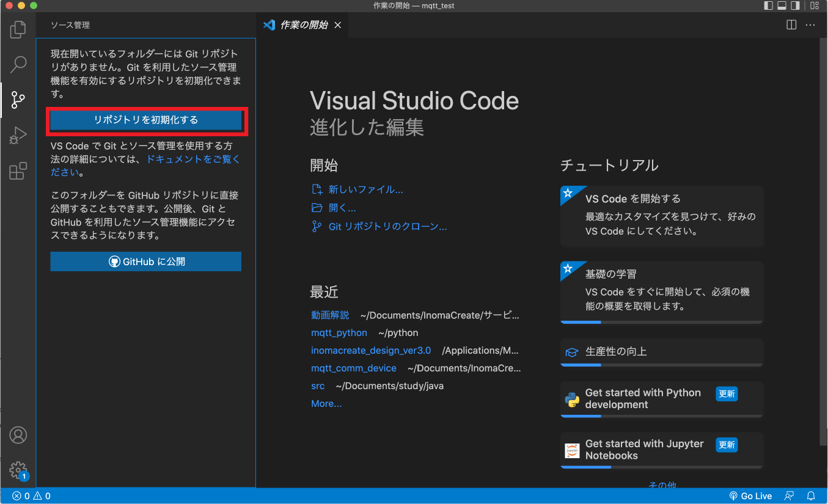The height and width of the screenshot is (504, 828).
Task: Click the Visual Studio Code heading
Action: (414, 101)
